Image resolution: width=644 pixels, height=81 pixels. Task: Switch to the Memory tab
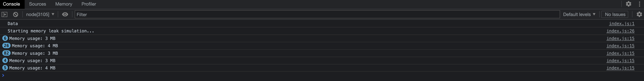click(64, 4)
